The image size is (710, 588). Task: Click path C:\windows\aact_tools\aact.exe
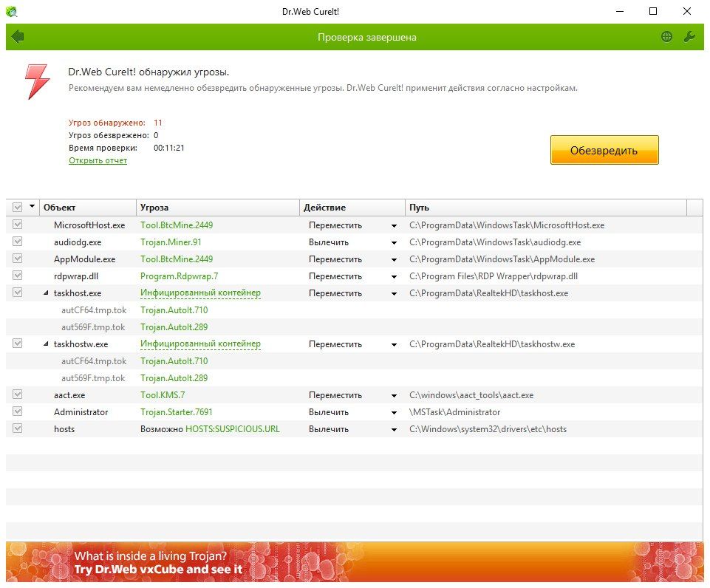click(471, 394)
